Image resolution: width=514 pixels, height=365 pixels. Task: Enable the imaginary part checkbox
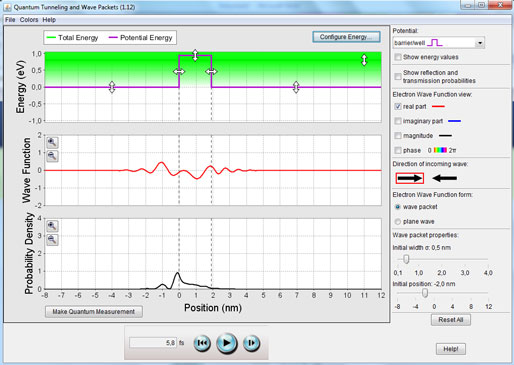pos(398,121)
